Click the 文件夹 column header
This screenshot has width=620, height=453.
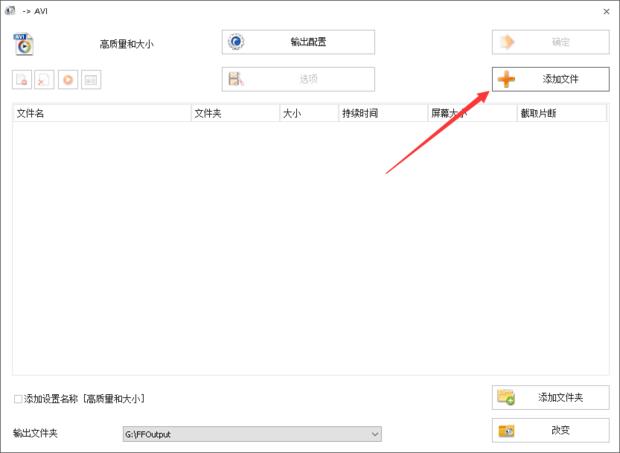coord(234,113)
